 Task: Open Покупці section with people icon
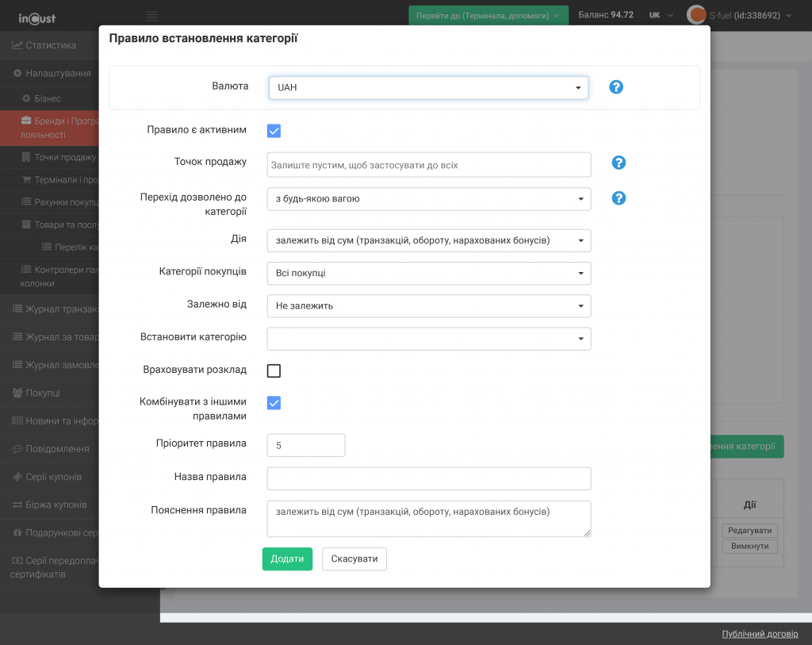coord(42,393)
